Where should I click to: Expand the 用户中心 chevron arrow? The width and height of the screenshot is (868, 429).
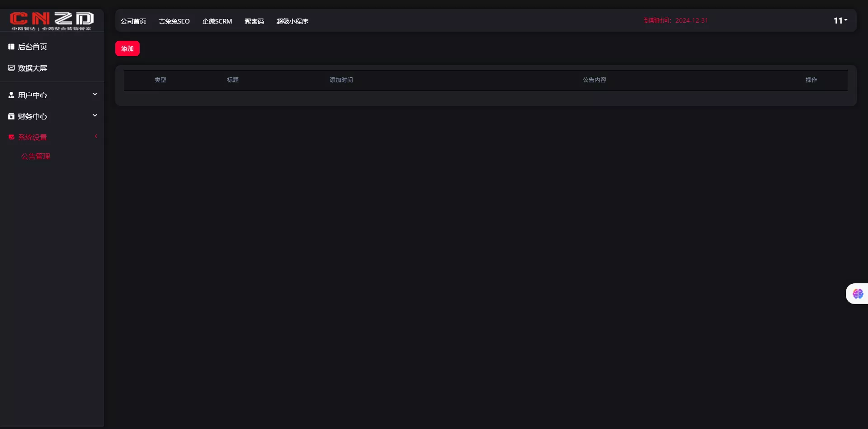(x=95, y=94)
